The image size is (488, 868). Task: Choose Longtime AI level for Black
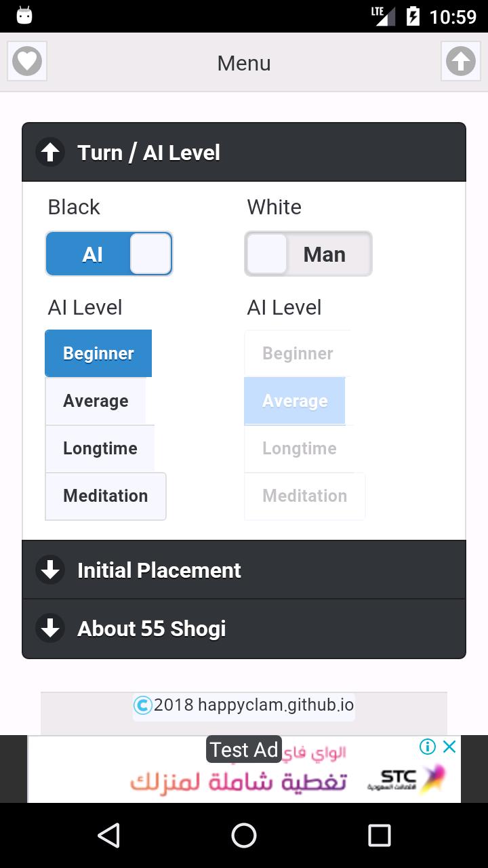(x=100, y=448)
